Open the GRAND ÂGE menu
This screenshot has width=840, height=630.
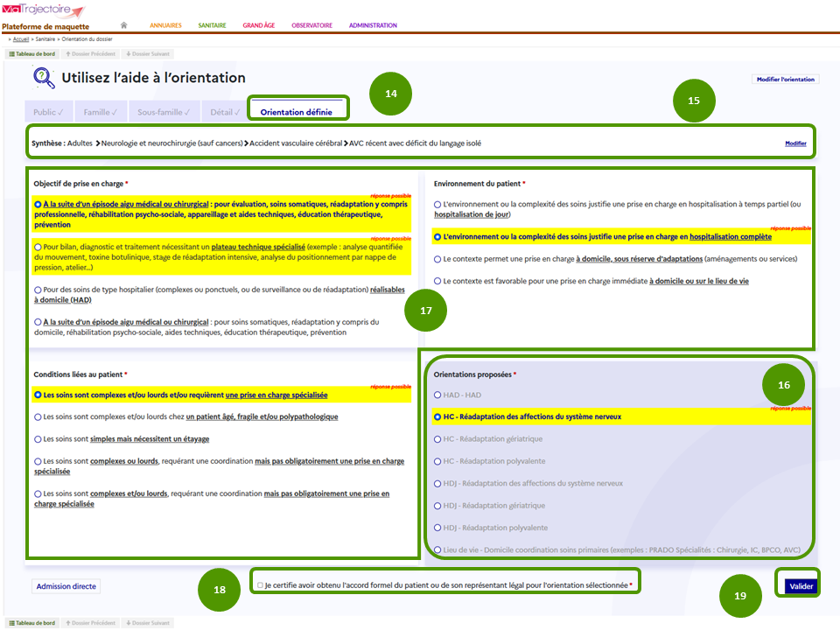259,25
